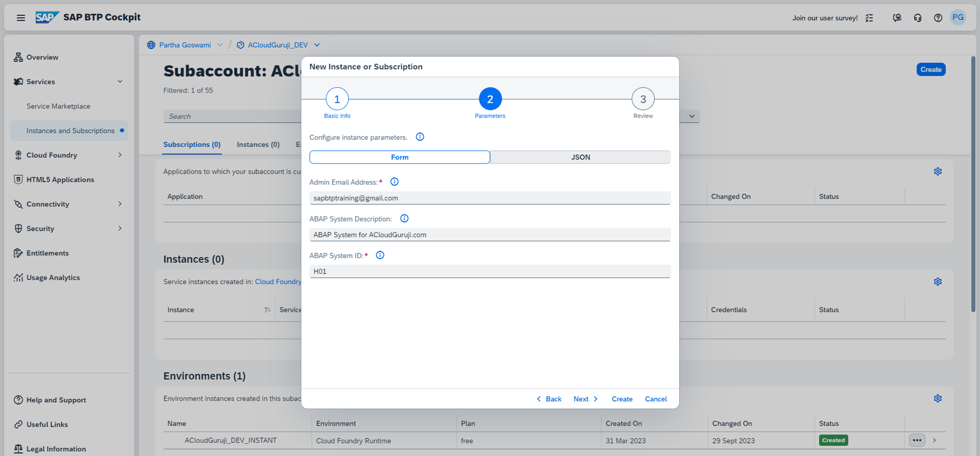Viewport: 980px width, 456px height.
Task: Cancel the New Instance dialog
Action: tap(656, 399)
